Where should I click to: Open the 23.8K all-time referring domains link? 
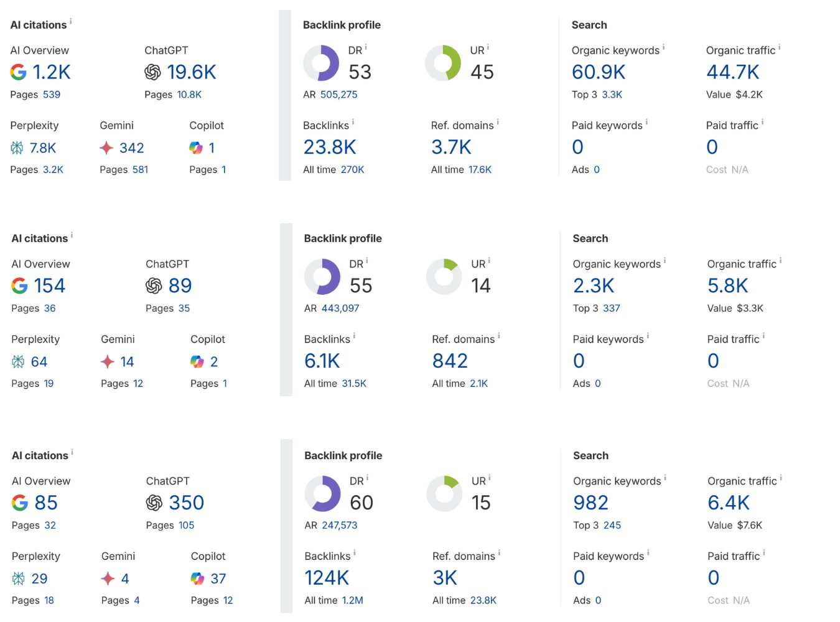point(483,600)
